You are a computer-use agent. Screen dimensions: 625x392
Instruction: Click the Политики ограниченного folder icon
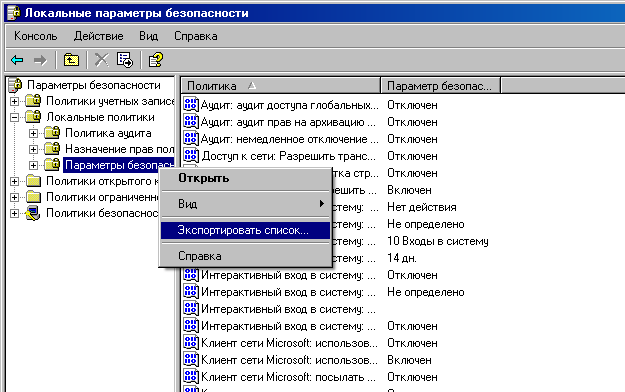33,197
